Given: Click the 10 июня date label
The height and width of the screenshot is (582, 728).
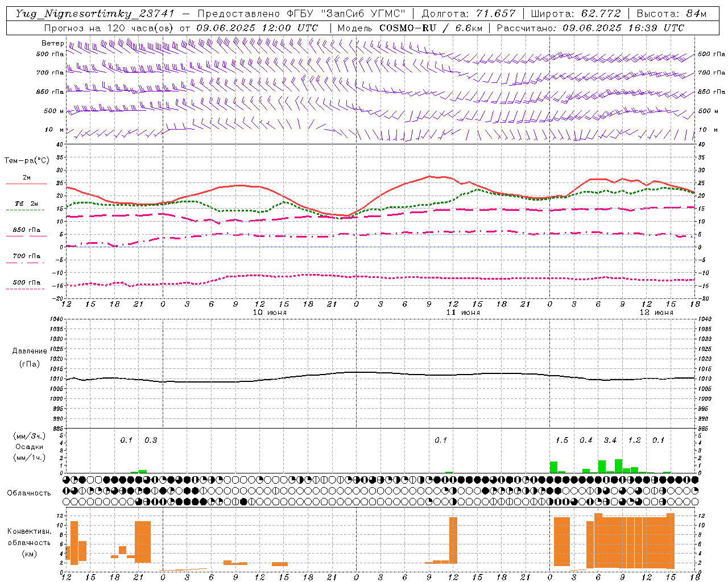Looking at the screenshot, I should click(x=270, y=313).
